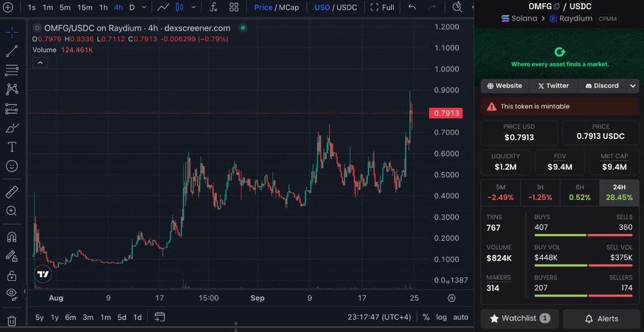
Task: Redo the chart action
Action: (432, 7)
